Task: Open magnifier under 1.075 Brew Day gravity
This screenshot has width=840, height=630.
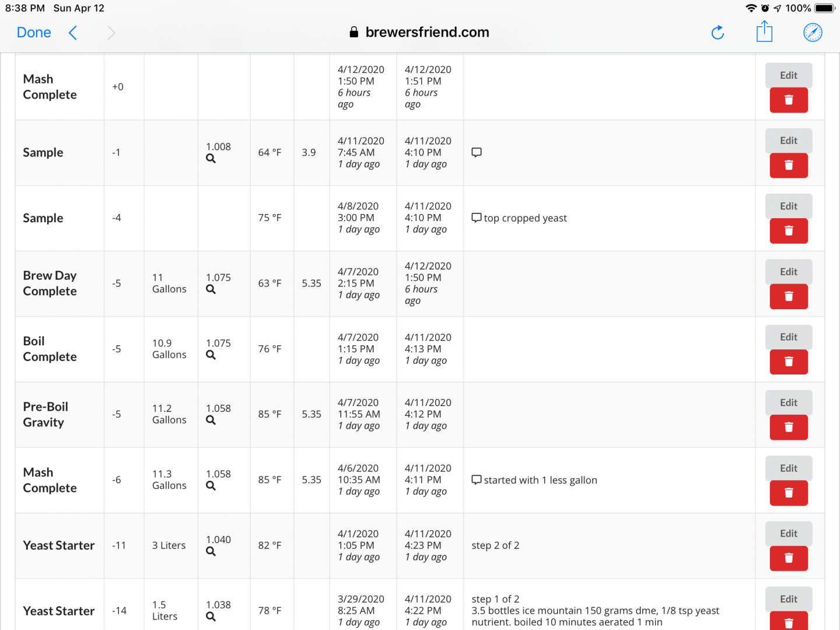Action: [211, 289]
